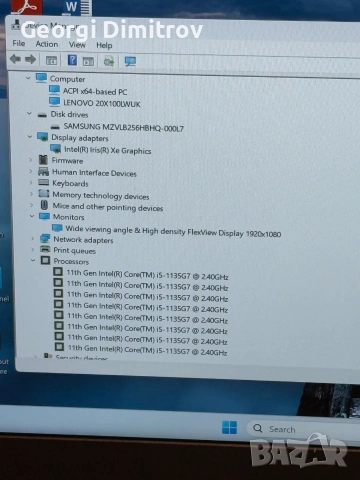Image resolution: width=360 pixels, height=480 pixels.
Task: Expand the Memory technology devices category
Action: 31,194
